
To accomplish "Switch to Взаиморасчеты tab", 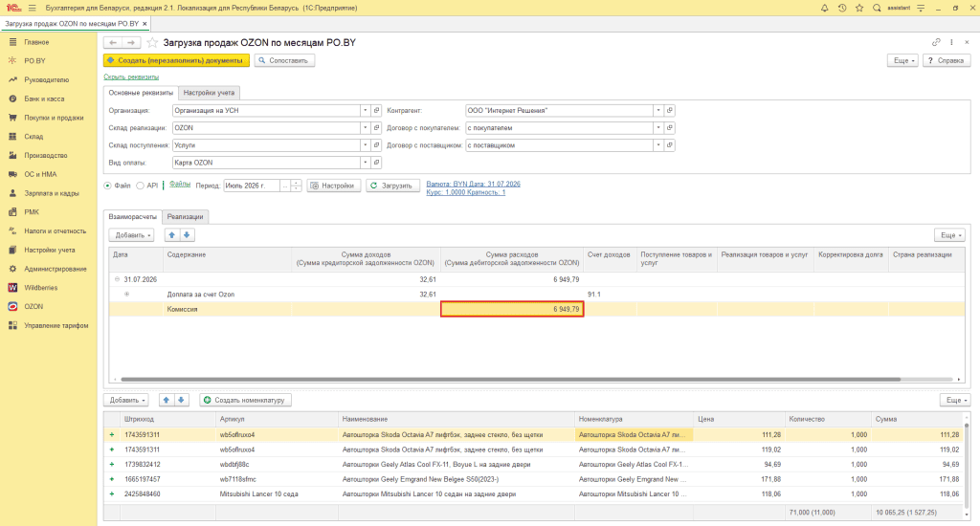I will pyautogui.click(x=132, y=217).
